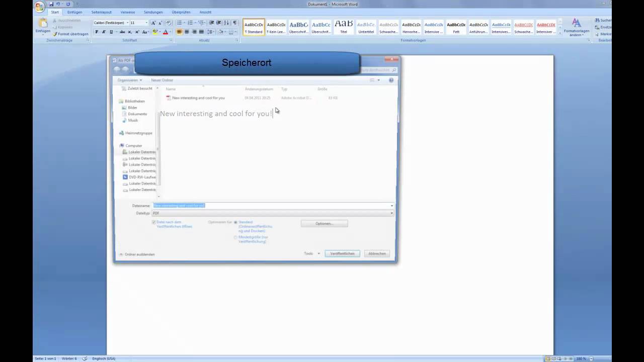This screenshot has width=644, height=362.
Task: Click the sort icon
Action: click(x=226, y=23)
